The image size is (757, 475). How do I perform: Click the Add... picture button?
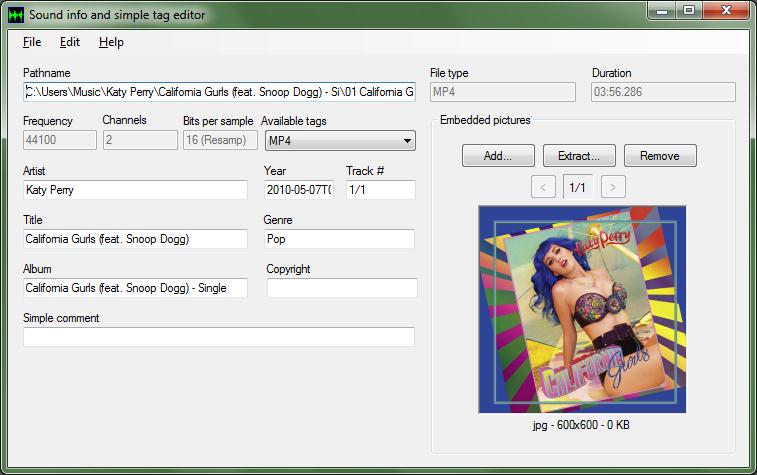(x=498, y=156)
